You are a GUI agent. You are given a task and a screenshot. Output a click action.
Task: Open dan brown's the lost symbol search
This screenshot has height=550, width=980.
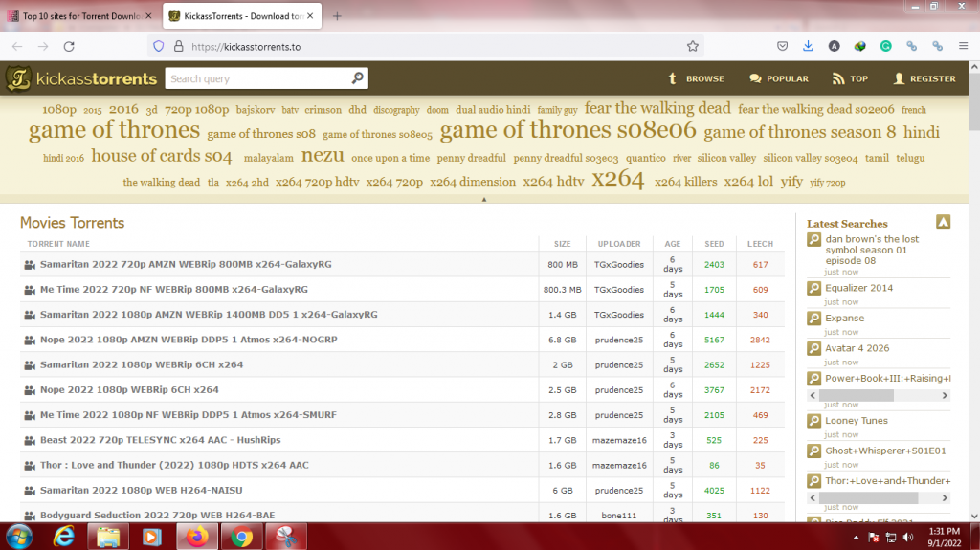tap(872, 250)
